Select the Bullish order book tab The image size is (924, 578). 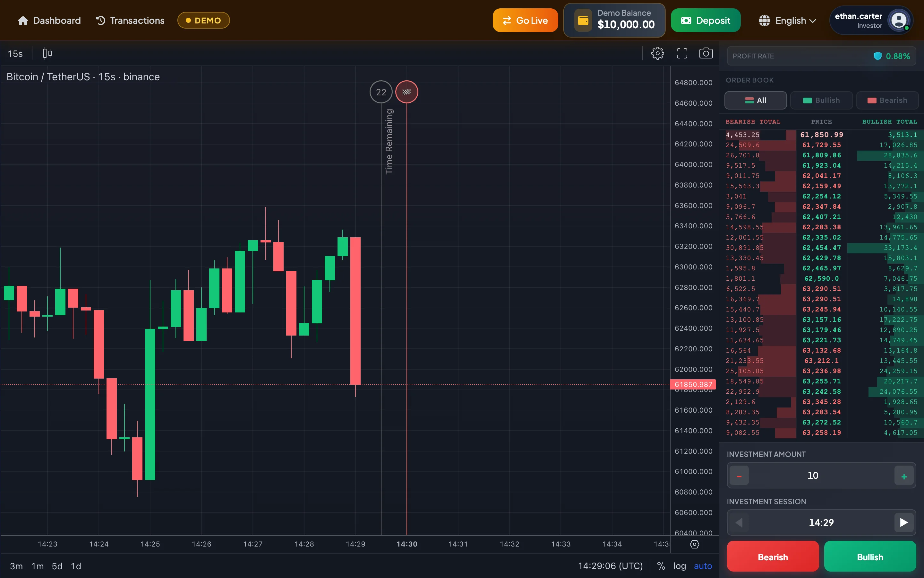[x=821, y=100]
